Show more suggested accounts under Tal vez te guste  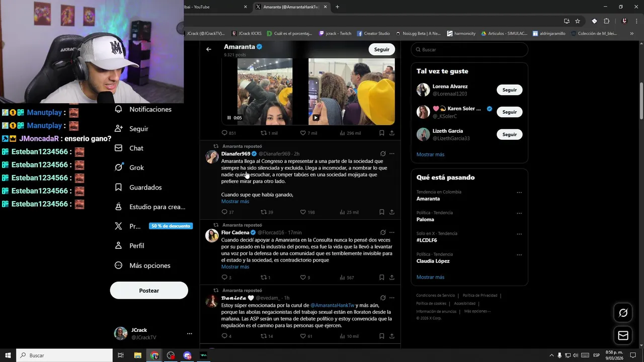pyautogui.click(x=430, y=154)
